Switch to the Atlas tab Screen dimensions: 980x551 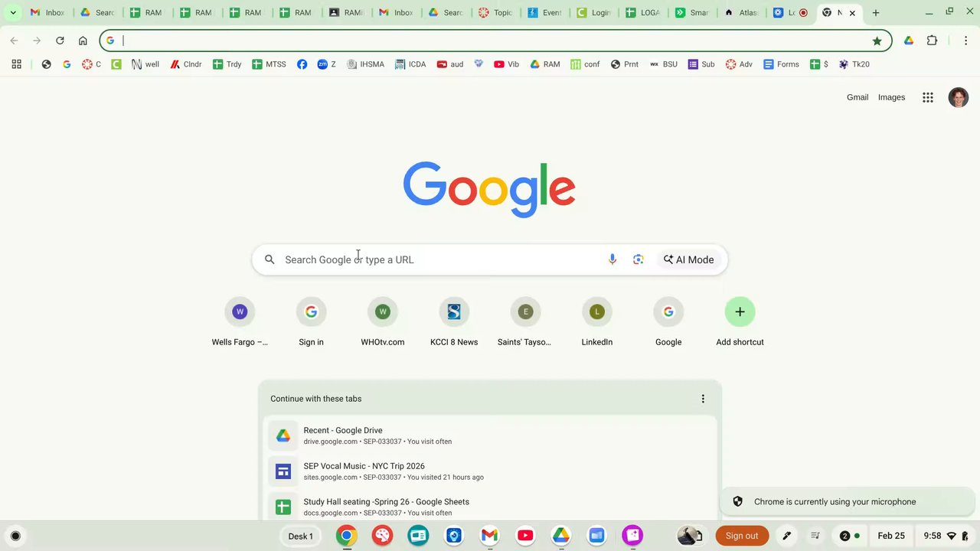(741, 12)
